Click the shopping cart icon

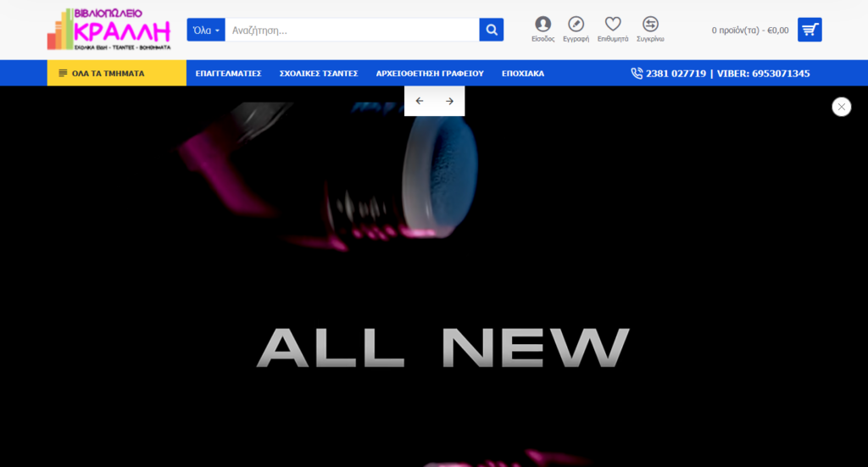tap(810, 30)
